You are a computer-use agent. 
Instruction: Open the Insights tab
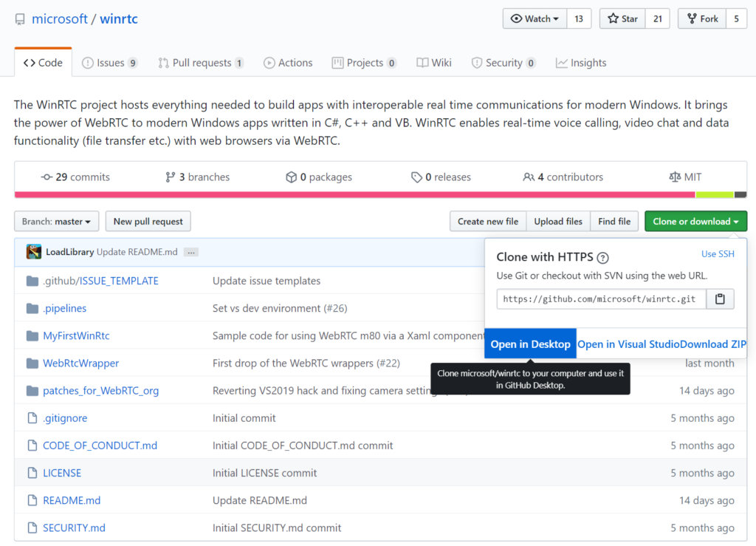tap(581, 63)
